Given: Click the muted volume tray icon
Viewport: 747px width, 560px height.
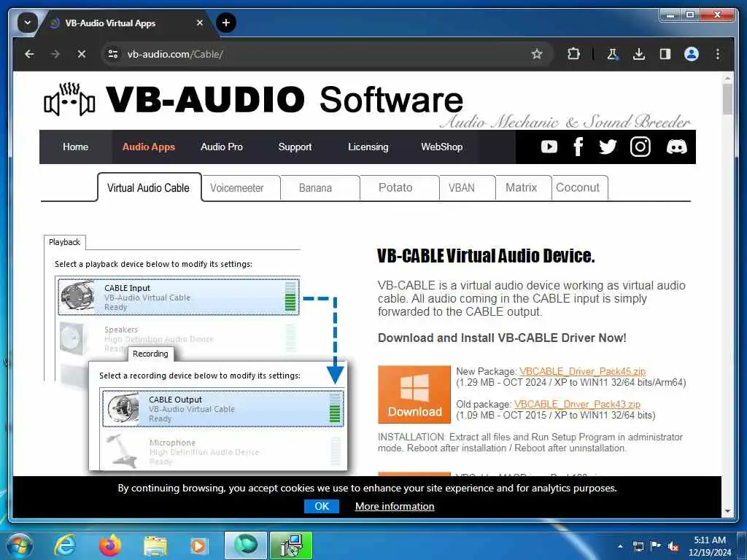Looking at the screenshot, I should point(673,546).
